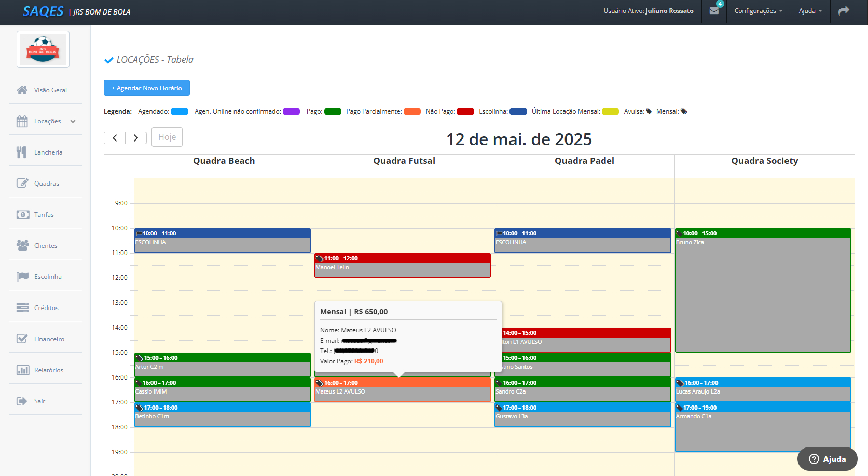Click the Clientes group icon
This screenshot has width=868, height=476.
click(22, 246)
